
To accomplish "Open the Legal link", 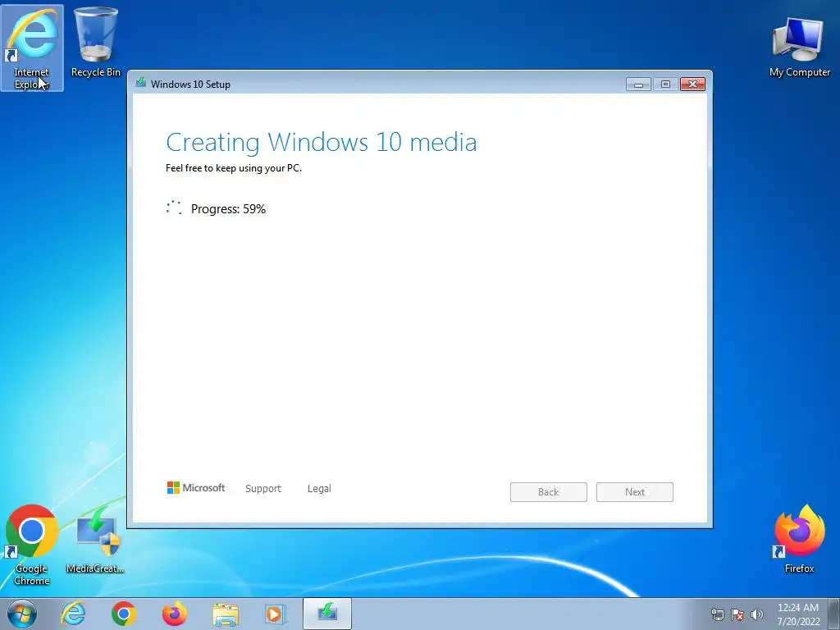I will (319, 489).
